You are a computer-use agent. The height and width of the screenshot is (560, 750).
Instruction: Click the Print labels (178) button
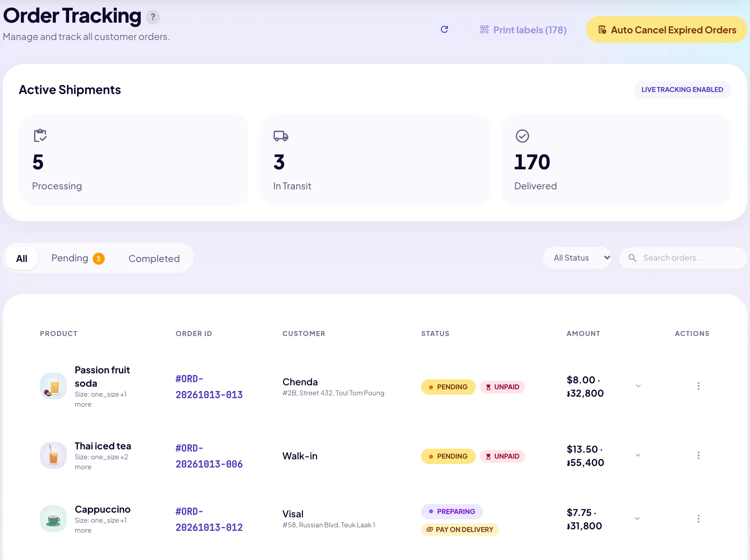coord(523,30)
